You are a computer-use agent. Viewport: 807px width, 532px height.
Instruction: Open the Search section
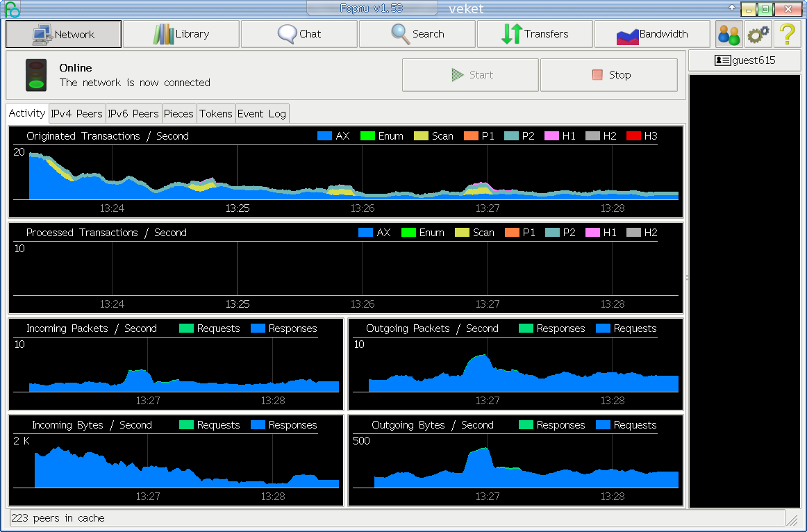coord(417,34)
